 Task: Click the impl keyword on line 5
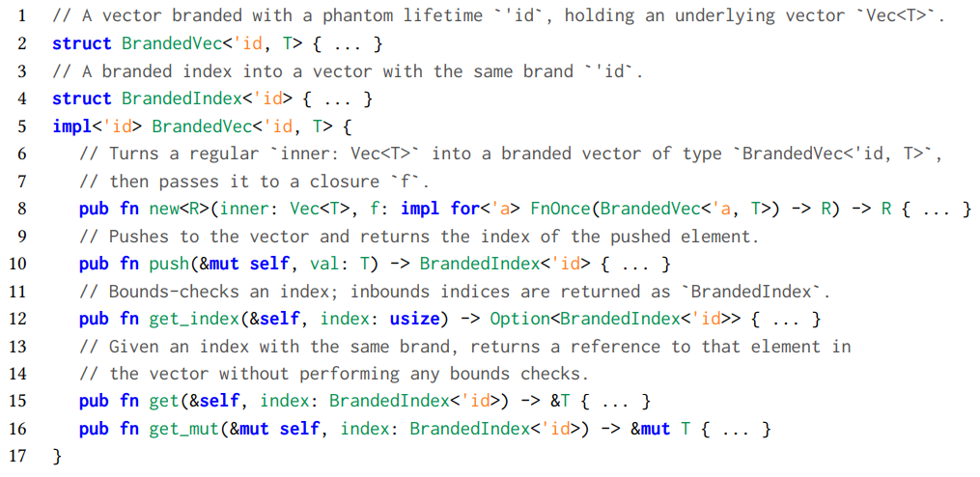point(71,126)
